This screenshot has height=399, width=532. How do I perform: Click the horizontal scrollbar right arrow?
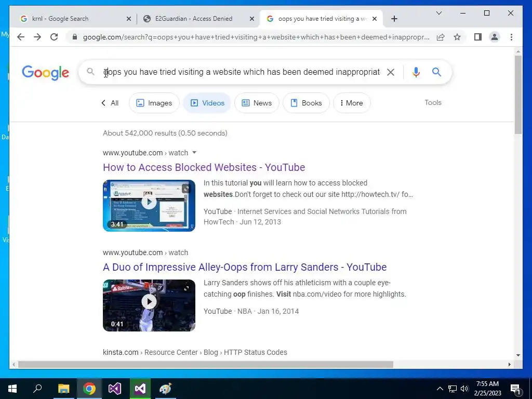(509, 364)
